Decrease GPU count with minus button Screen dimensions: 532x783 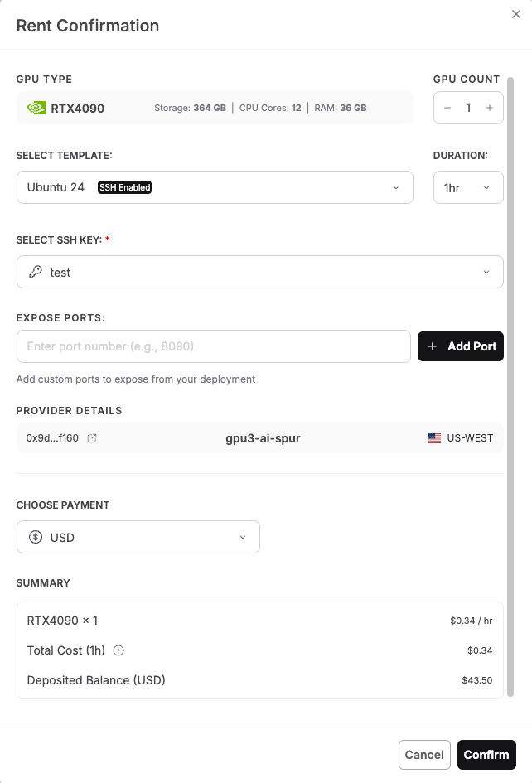[447, 108]
